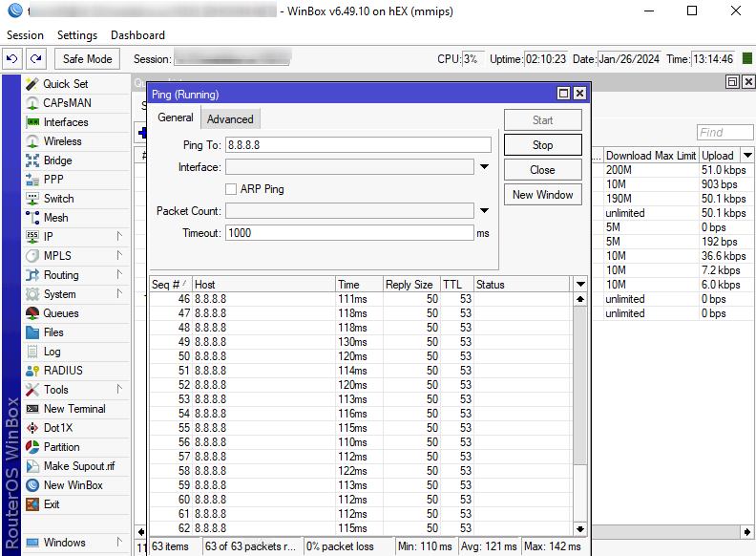
Task: Restore the background queue window
Action: point(732,81)
